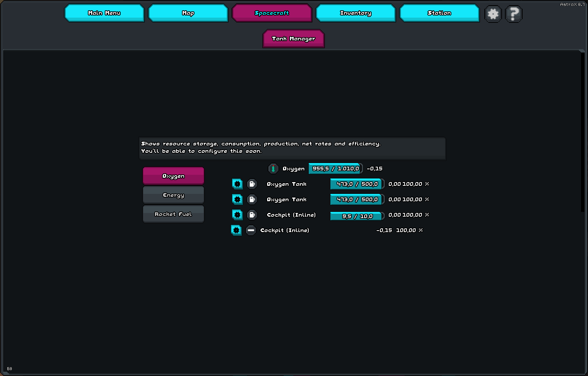Screen dimensions: 588x376
Task: Click the Tank Manager button
Action: [293, 39]
